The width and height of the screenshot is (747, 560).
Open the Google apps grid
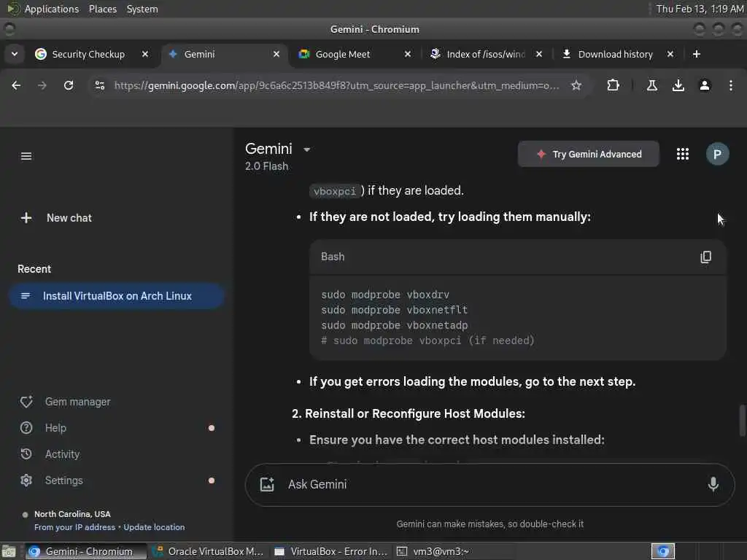coord(682,154)
